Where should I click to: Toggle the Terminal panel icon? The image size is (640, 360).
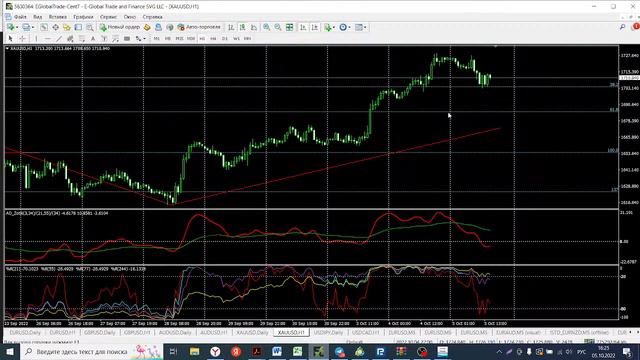point(78,27)
